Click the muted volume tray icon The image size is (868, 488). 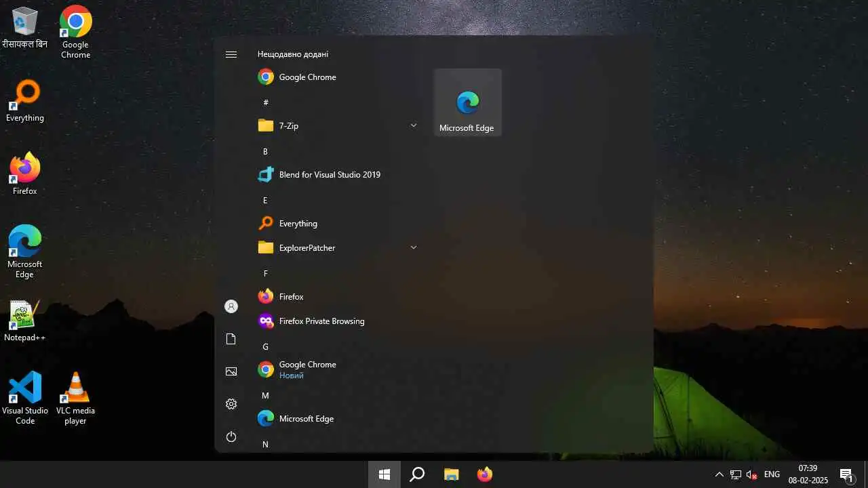(751, 474)
